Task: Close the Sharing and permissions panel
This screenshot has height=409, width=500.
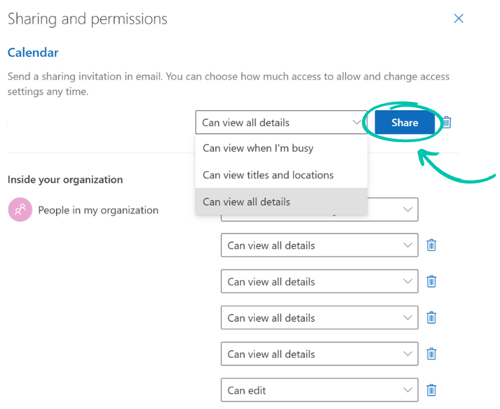Action: pyautogui.click(x=459, y=18)
